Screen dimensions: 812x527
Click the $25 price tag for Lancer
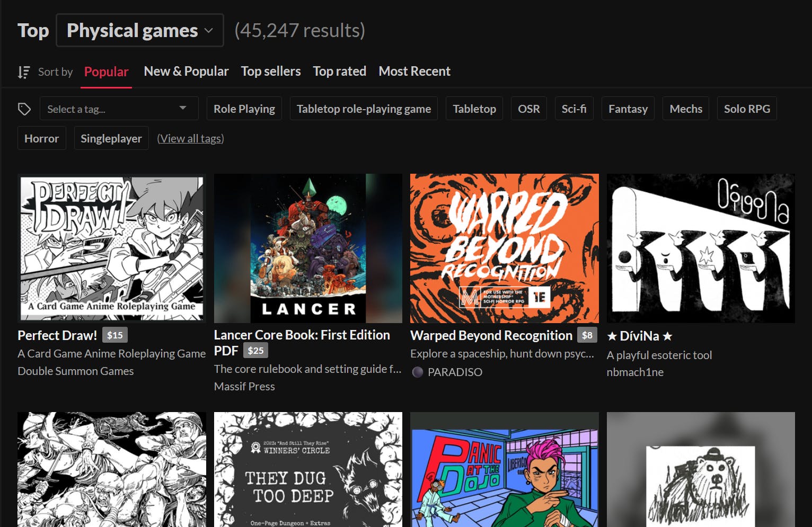(255, 351)
